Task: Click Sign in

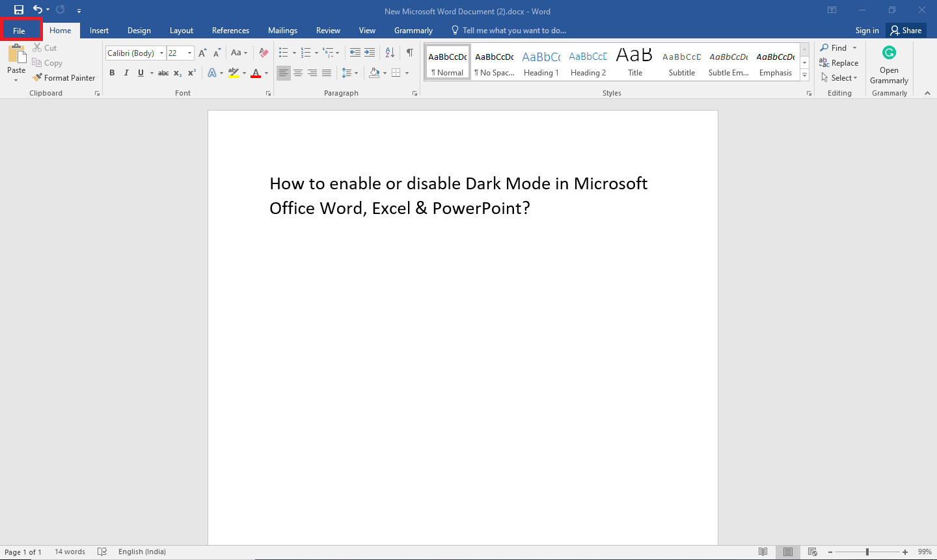Action: [867, 31]
